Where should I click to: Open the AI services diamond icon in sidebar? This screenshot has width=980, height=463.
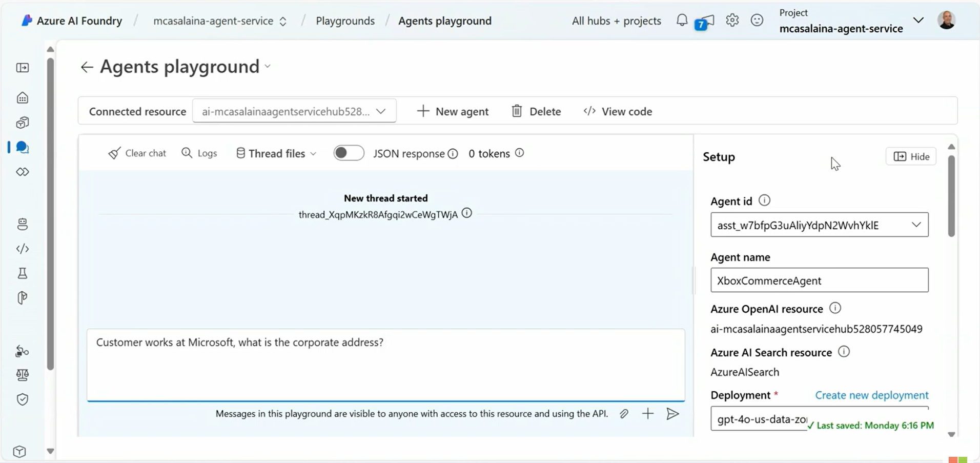[23, 172]
